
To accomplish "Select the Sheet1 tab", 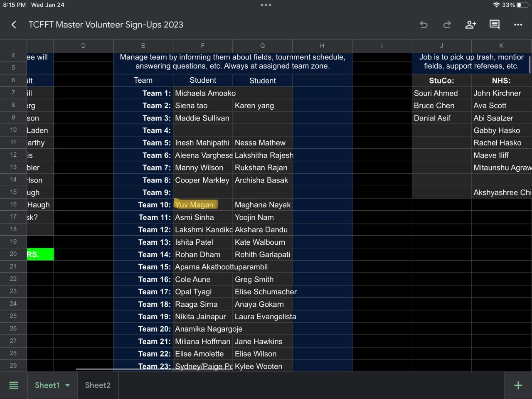I will (x=47, y=385).
